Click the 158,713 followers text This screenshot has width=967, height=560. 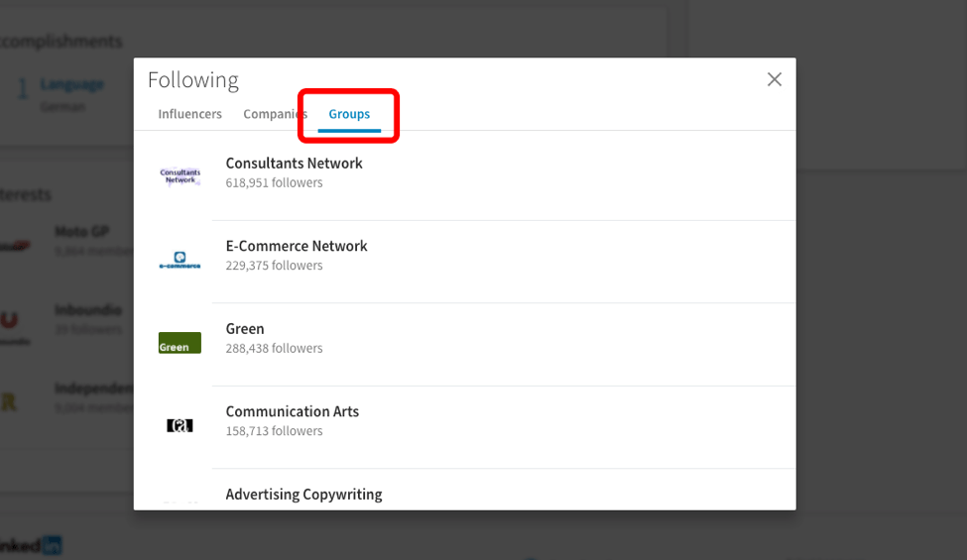(x=274, y=431)
